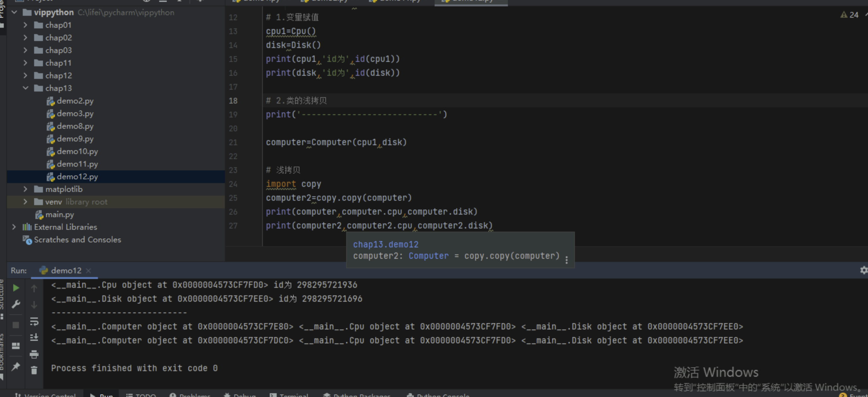The height and width of the screenshot is (397, 868).
Task: Click the warnings indicator showing 24
Action: click(849, 15)
